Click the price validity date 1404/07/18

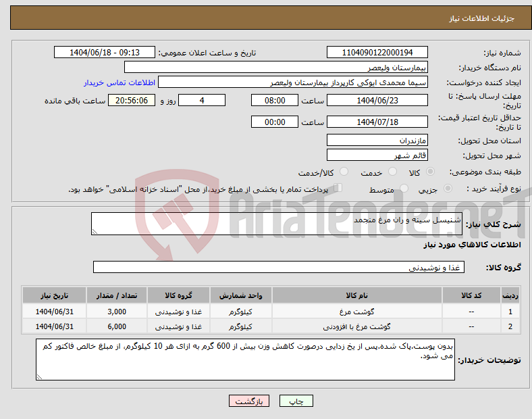pos(377,122)
